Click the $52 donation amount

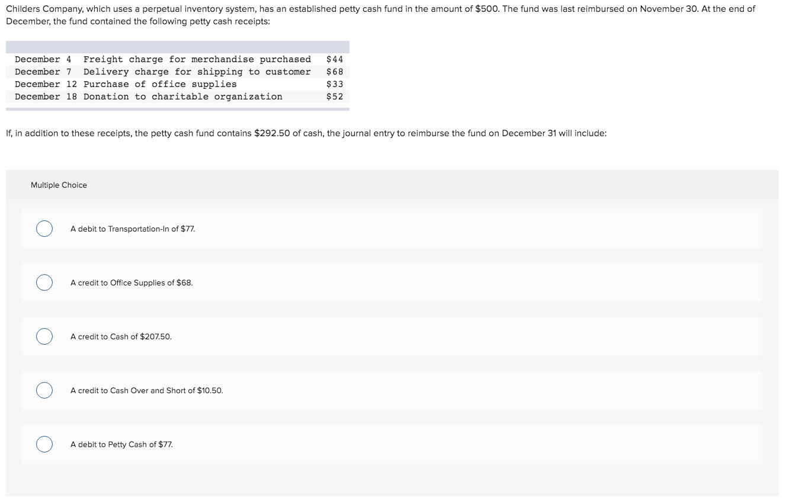click(x=333, y=96)
